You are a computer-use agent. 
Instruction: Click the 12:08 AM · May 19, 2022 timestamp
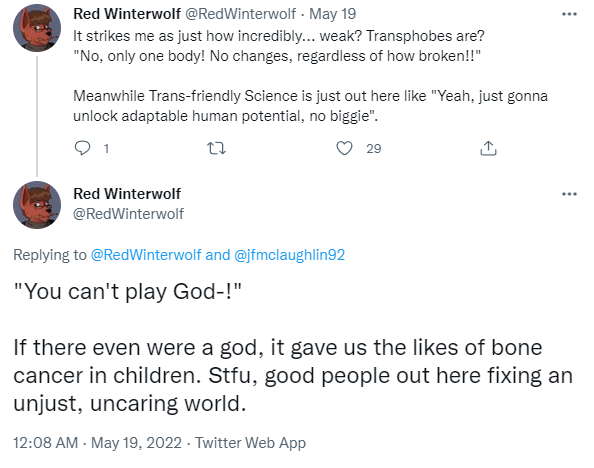[97, 443]
